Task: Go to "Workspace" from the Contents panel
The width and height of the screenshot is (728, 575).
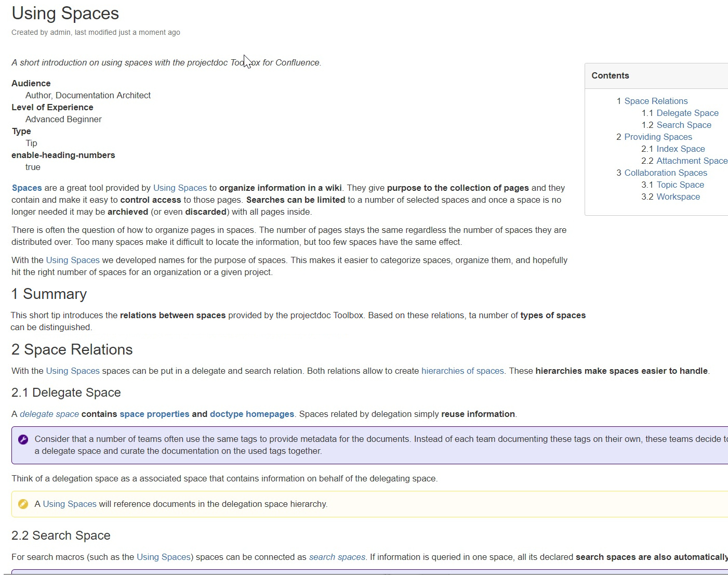Action: tap(678, 197)
